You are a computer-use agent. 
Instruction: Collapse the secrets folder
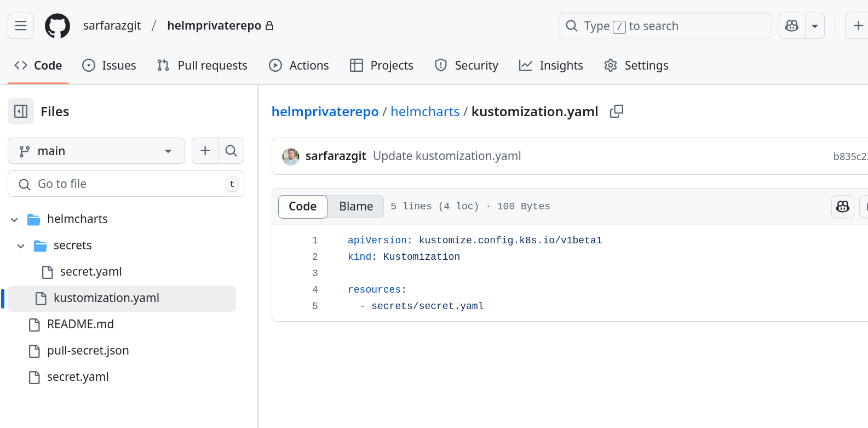pos(21,246)
